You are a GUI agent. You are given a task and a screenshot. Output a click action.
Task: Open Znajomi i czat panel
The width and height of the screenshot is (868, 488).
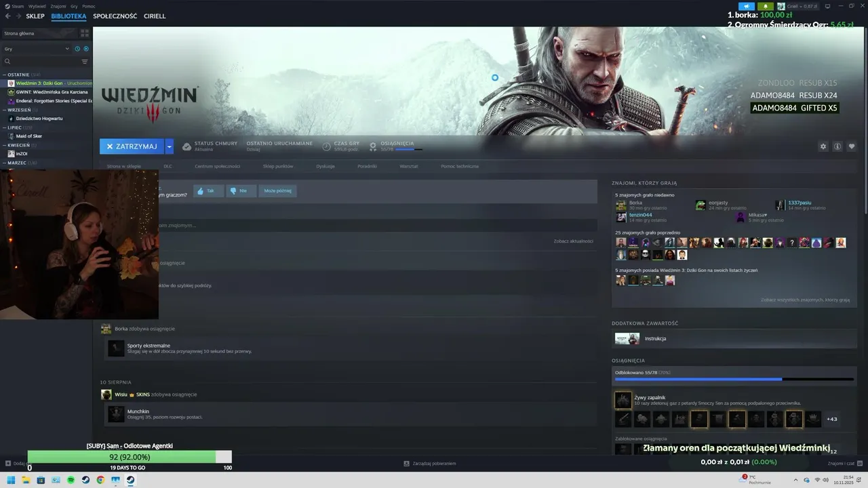point(845,464)
